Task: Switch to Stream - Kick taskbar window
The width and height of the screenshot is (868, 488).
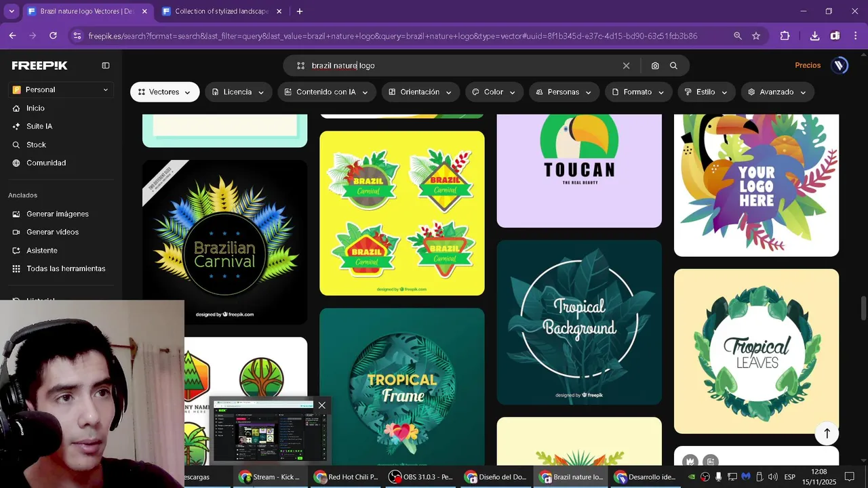Action: click(x=270, y=477)
